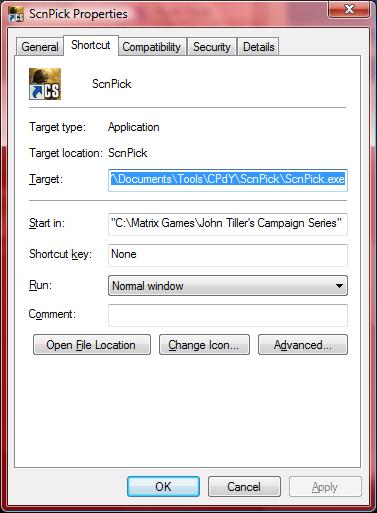The height and width of the screenshot is (513, 377).
Task: Click the Target location ScnPick value
Action: pyautogui.click(x=128, y=153)
